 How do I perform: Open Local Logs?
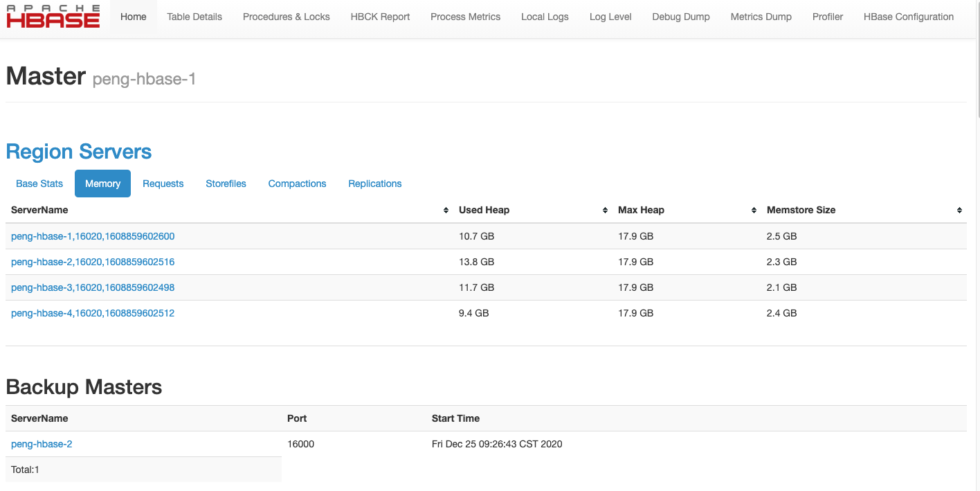[545, 17]
